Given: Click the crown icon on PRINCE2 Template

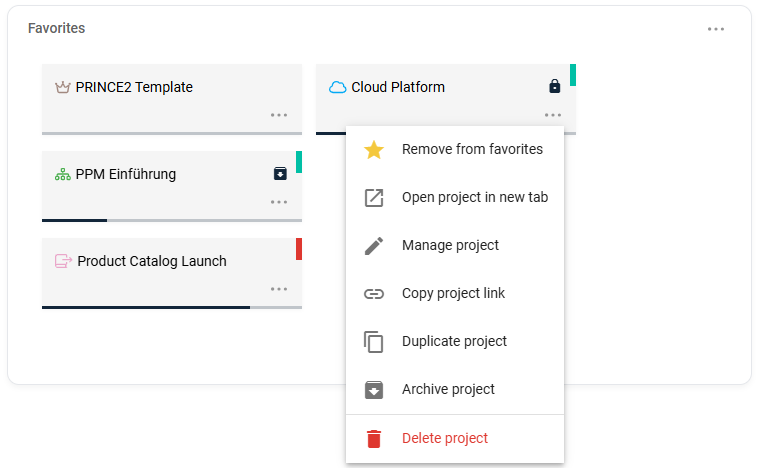Looking at the screenshot, I should coord(62,87).
